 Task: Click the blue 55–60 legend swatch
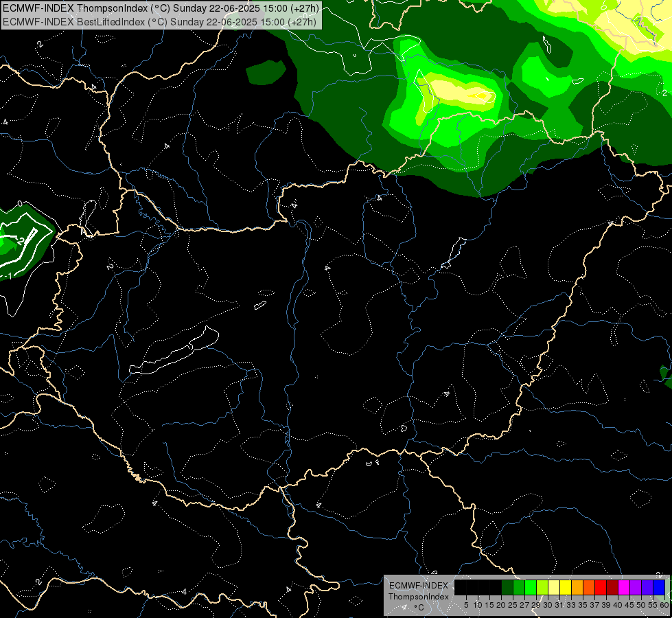pos(659,587)
